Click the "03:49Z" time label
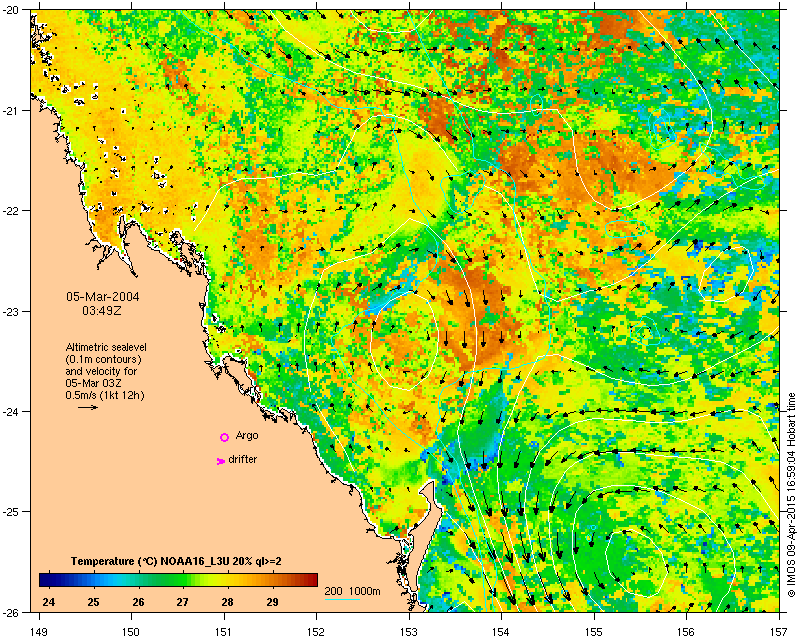800x640 pixels. [x=102, y=310]
